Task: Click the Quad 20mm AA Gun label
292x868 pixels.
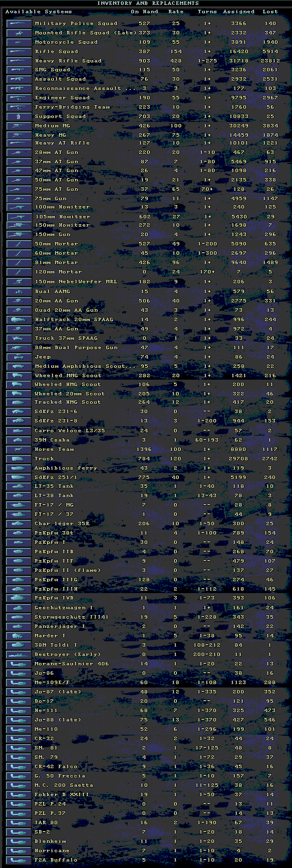Action: 66,310
